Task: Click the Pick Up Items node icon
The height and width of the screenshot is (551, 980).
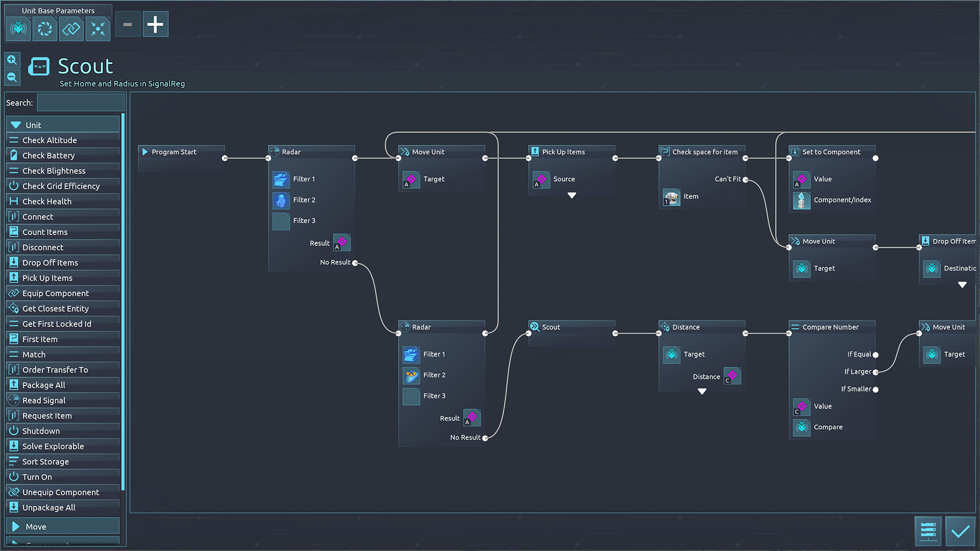Action: coord(535,152)
